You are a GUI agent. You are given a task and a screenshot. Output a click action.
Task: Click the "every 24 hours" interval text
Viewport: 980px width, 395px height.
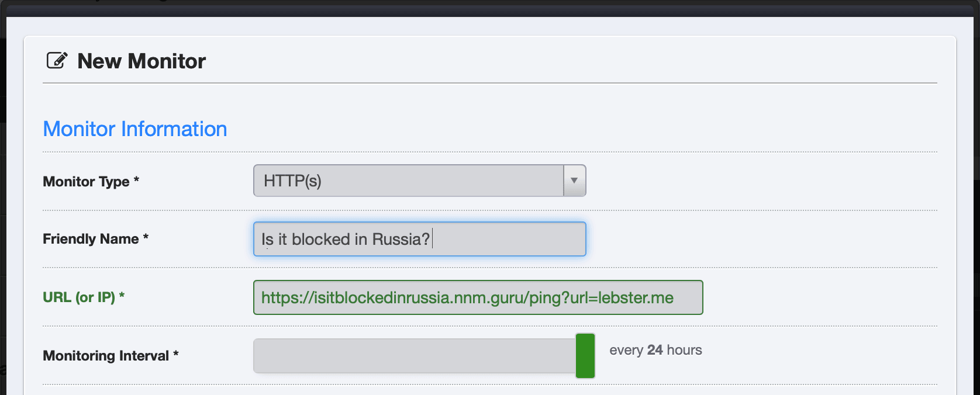coord(655,350)
